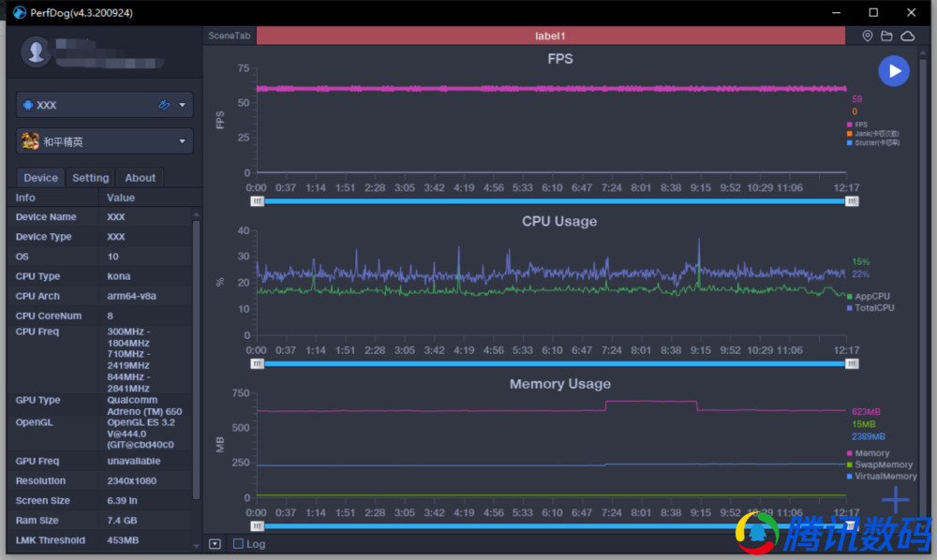
Task: Open the About tab
Action: point(140,178)
